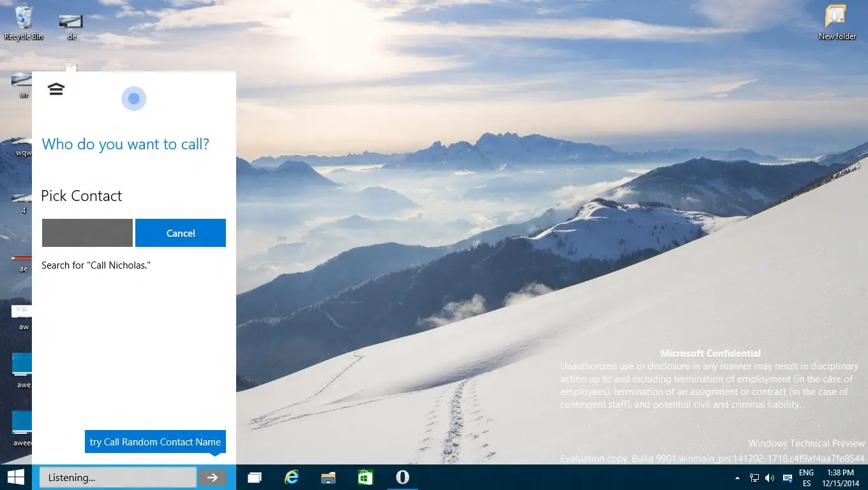
Task: Cancel the contact picker
Action: tap(181, 233)
